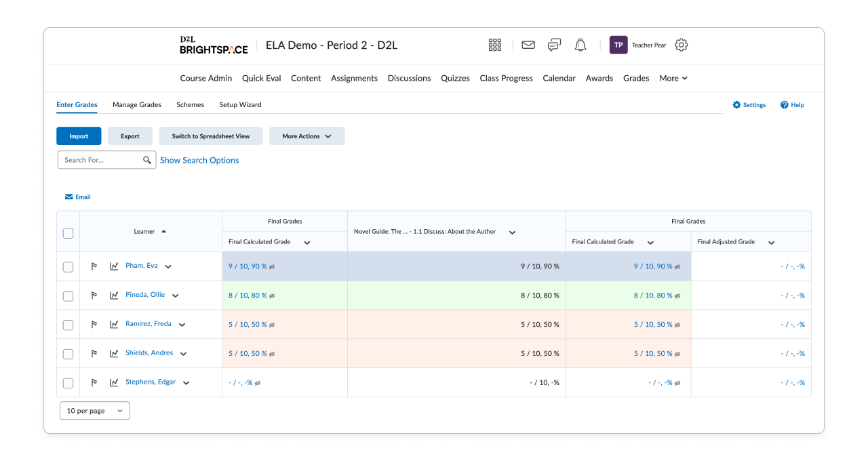Open the 10 per page dropdown
This screenshot has height=461, width=868.
94,410
